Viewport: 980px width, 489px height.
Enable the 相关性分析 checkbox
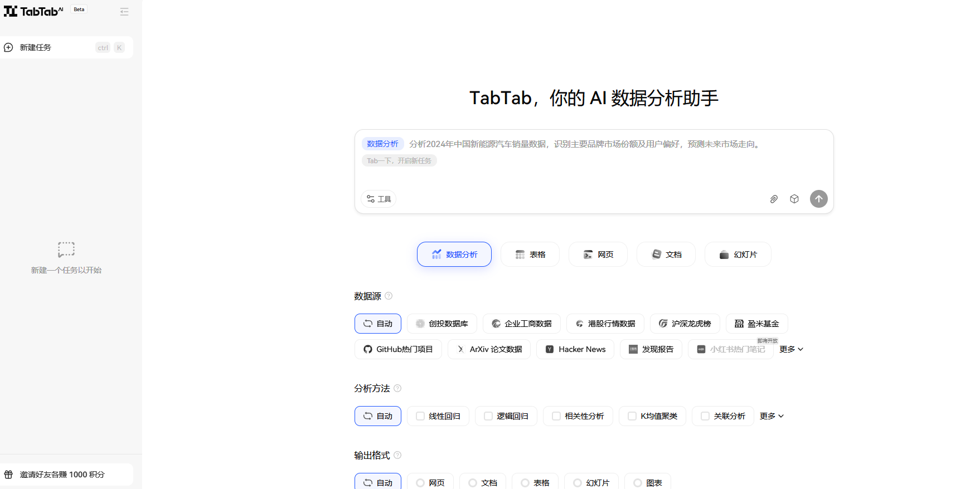(x=556, y=416)
